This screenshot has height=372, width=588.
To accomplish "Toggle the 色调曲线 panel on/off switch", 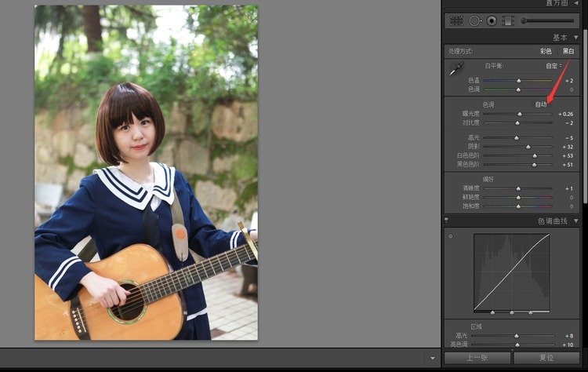I will click(x=446, y=221).
